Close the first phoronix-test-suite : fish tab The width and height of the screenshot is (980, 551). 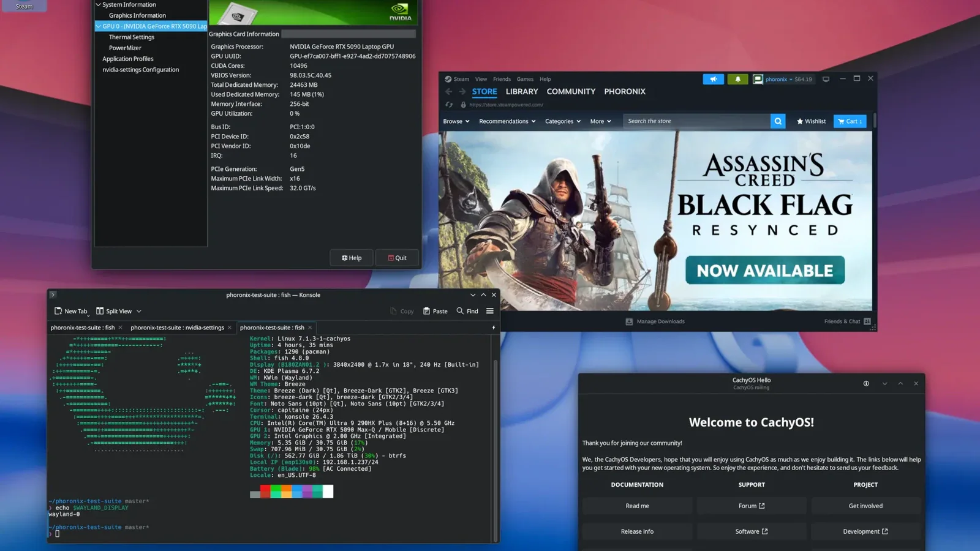coord(120,328)
